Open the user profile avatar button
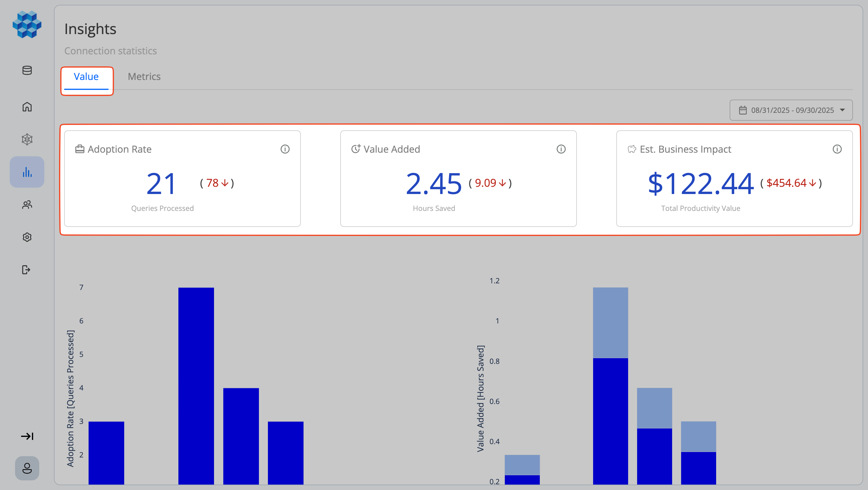868x490 pixels. [27, 468]
